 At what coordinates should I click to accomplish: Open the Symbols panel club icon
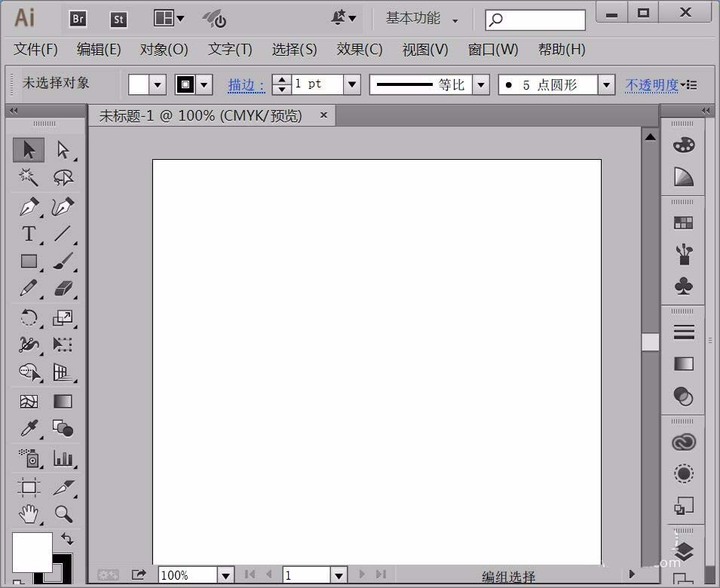[x=684, y=286]
